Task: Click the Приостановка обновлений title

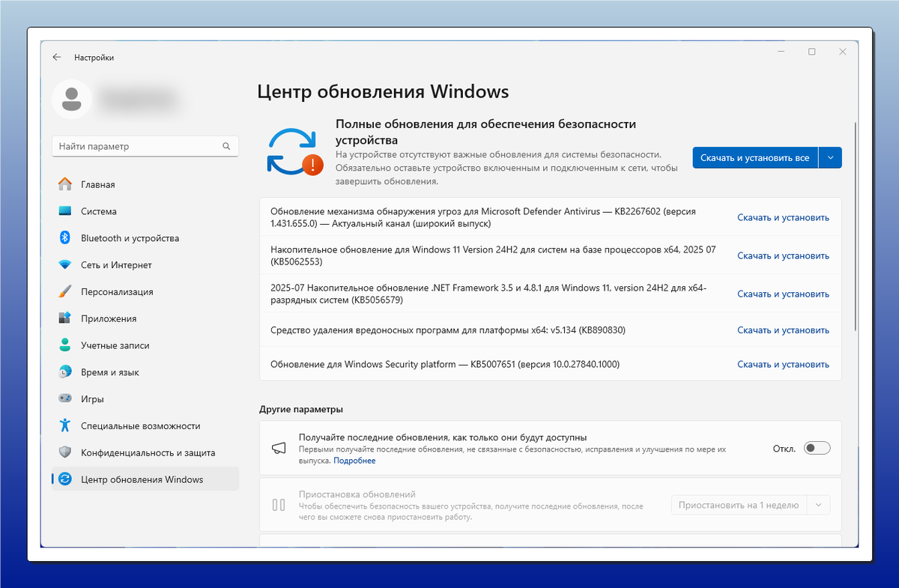Action: 357,494
